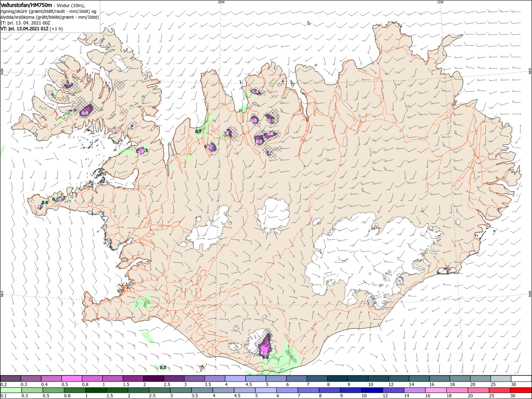
Task: Pick upper legend dark teal swatch at 8
Action: pyautogui.click(x=337, y=379)
